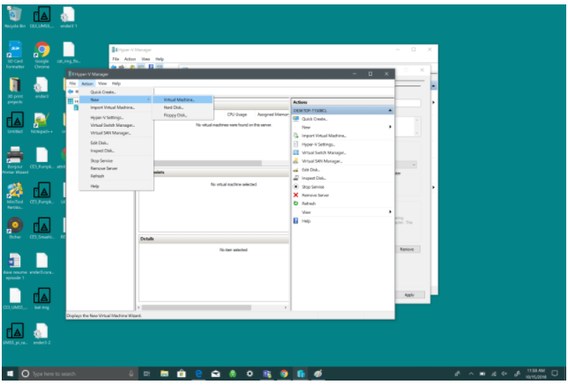Click Microsoft Edge taskbar icon
568x392 pixels.
click(x=198, y=374)
